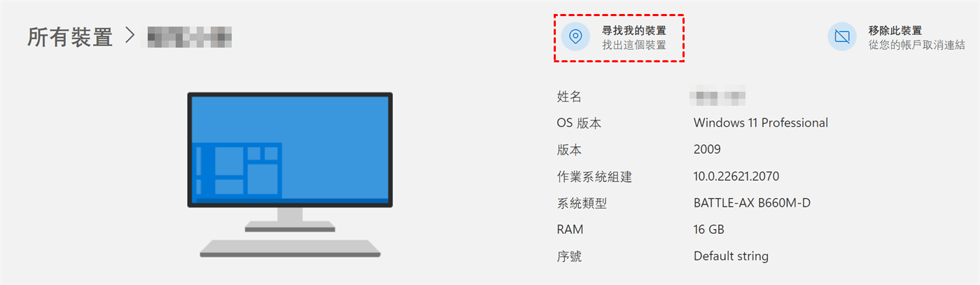
Task: Open 尋找我的裝置 link text
Action: pos(634,30)
